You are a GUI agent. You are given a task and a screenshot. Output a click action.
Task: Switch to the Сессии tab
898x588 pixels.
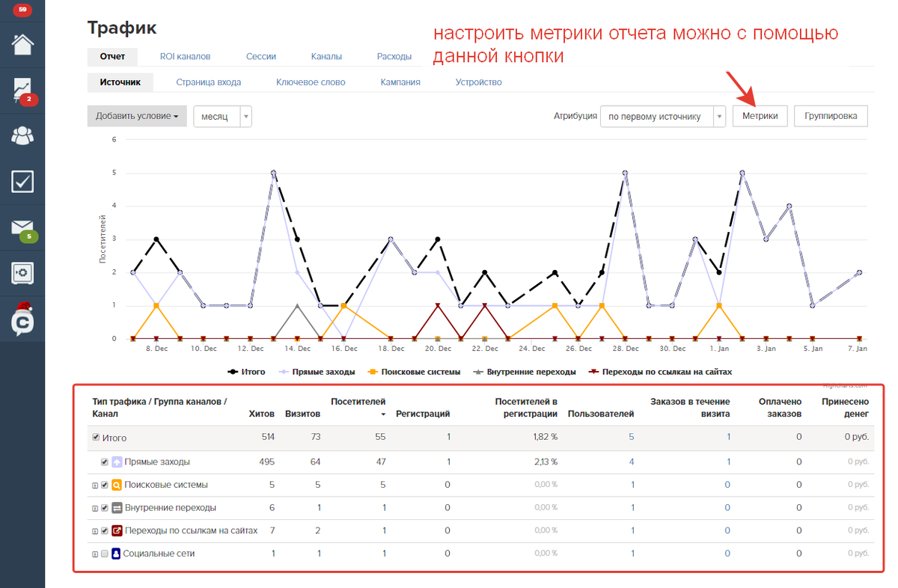pos(260,56)
